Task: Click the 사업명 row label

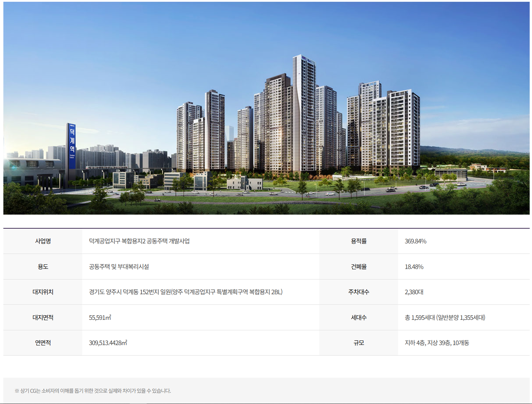Action: pos(43,241)
